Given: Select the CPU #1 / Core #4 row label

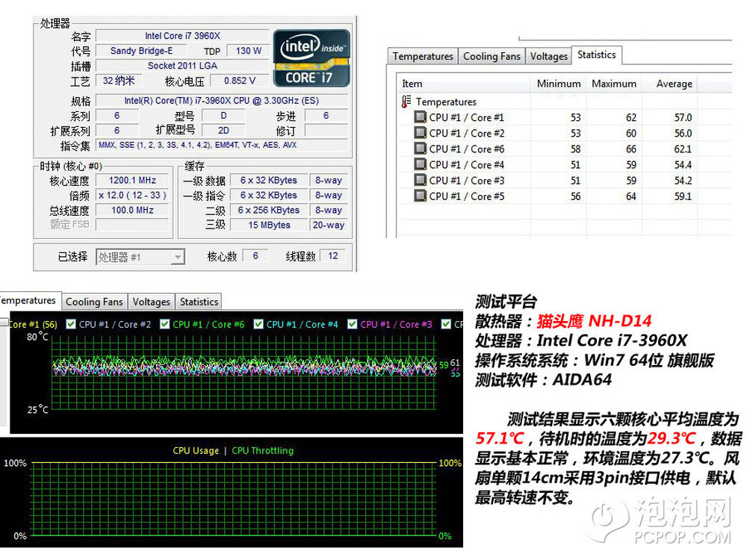Looking at the screenshot, I should point(466,164).
